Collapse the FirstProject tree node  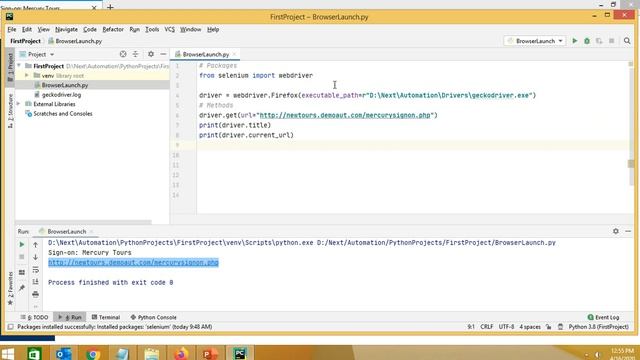coord(19,66)
